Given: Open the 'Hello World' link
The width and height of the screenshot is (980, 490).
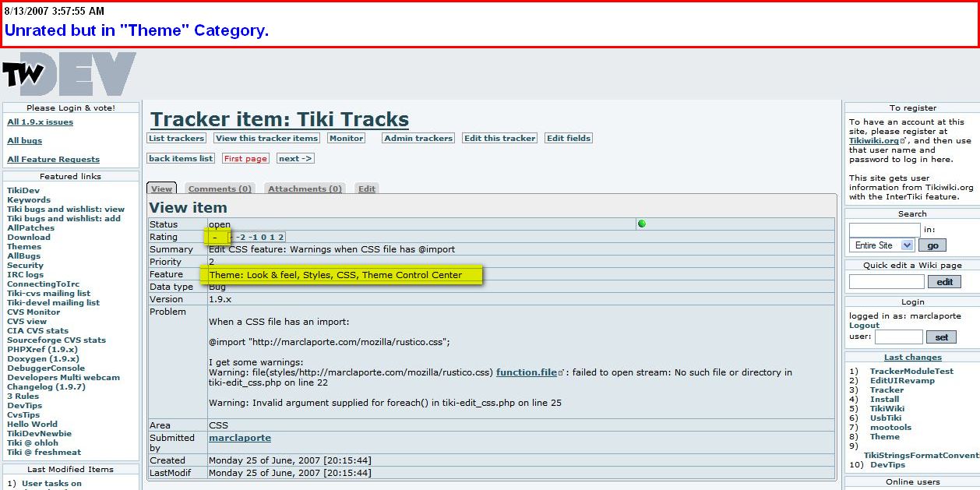Looking at the screenshot, I should pyautogui.click(x=33, y=425).
